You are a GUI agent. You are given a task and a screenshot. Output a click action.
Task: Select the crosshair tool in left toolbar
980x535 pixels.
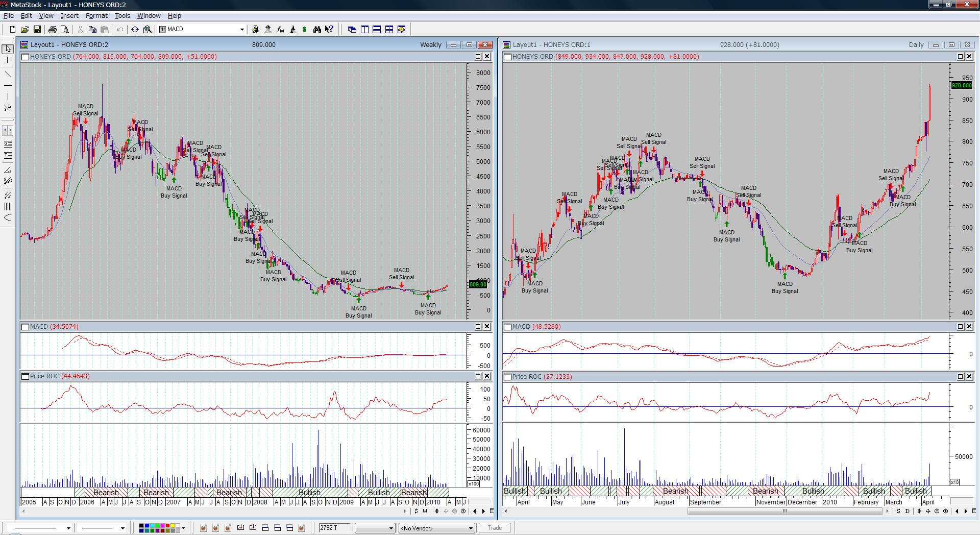pyautogui.click(x=8, y=60)
